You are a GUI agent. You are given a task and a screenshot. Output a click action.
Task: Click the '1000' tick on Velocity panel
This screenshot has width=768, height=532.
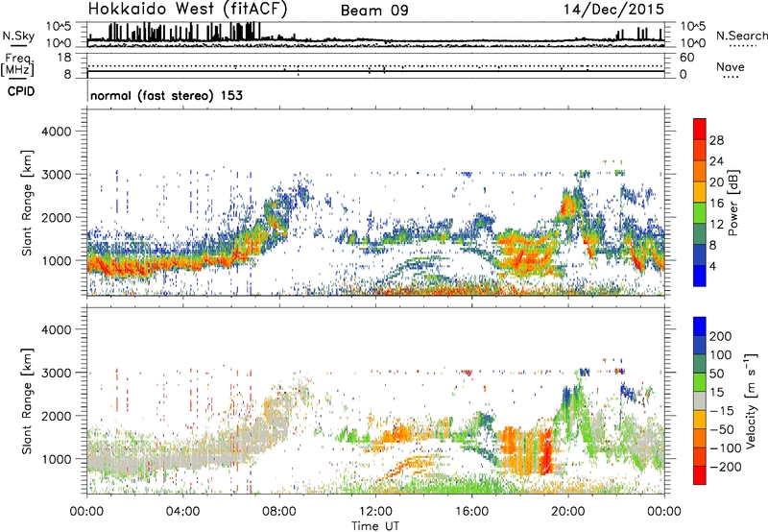coord(57,459)
